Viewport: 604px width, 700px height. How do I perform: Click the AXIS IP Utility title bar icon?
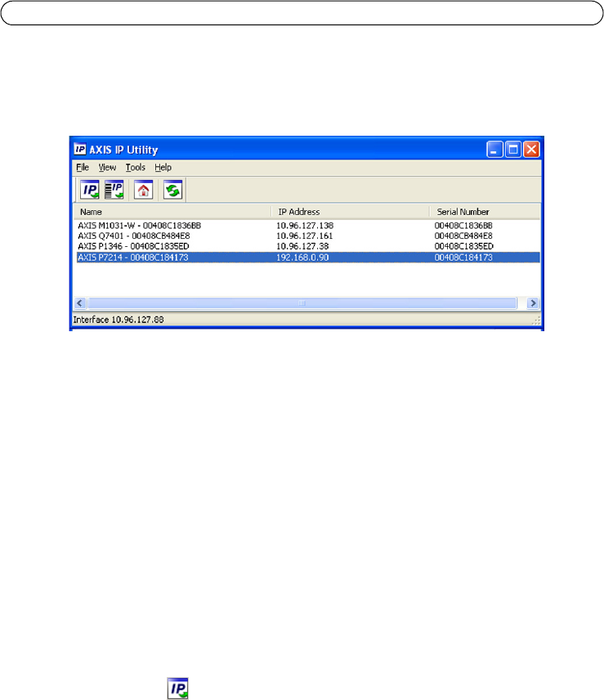[80, 149]
